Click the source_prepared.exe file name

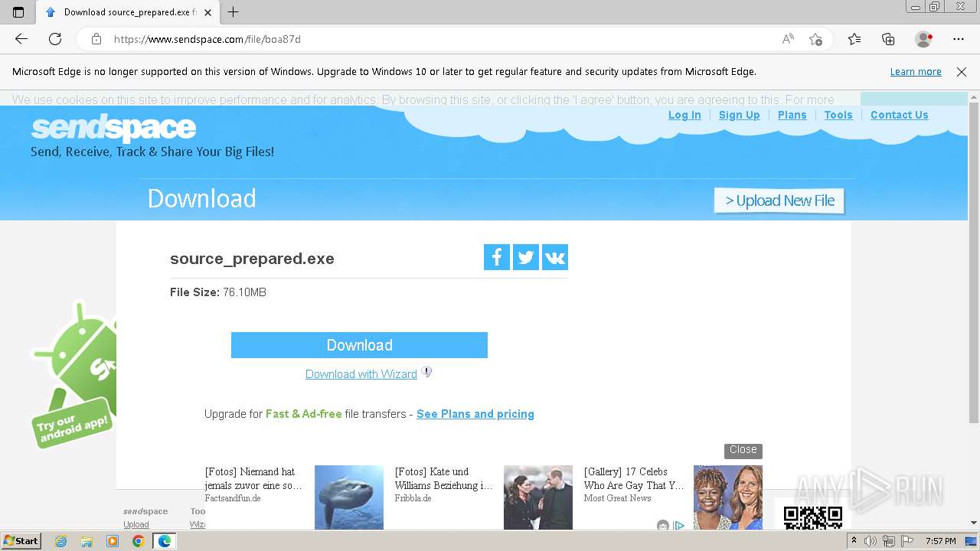click(x=252, y=259)
